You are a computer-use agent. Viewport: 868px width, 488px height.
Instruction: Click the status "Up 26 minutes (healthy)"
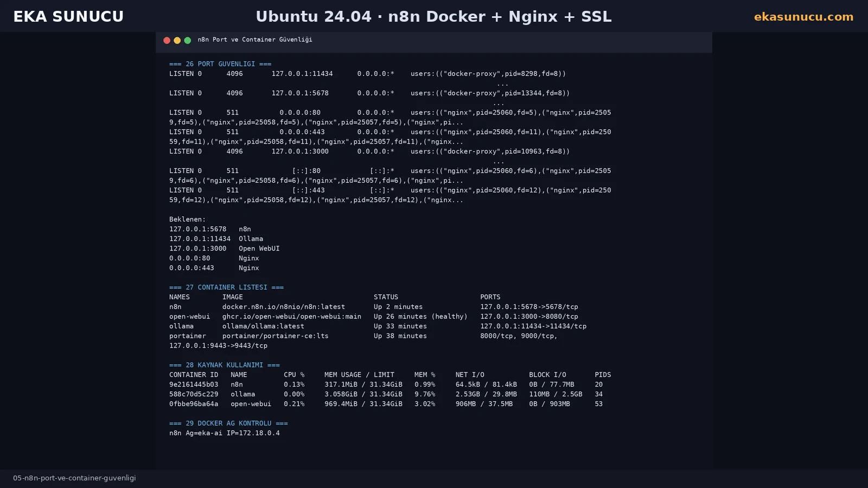click(x=420, y=317)
